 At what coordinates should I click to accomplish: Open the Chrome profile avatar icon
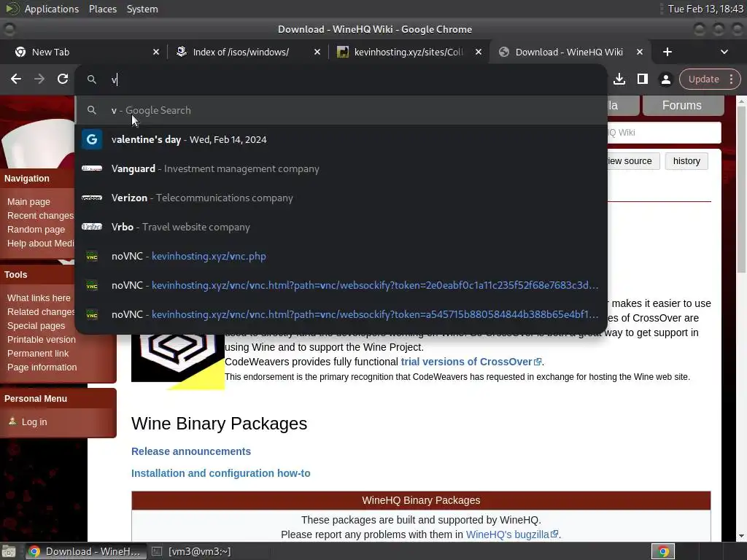click(666, 79)
